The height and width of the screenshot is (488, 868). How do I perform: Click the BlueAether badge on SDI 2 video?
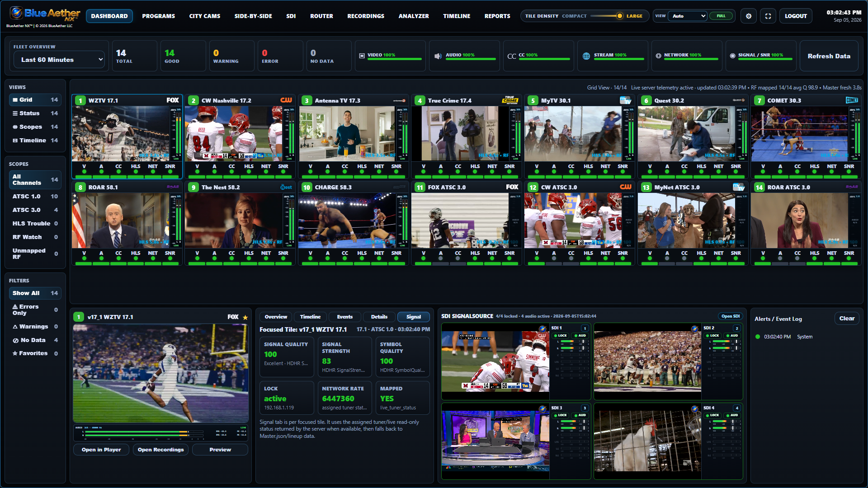pyautogui.click(x=695, y=328)
